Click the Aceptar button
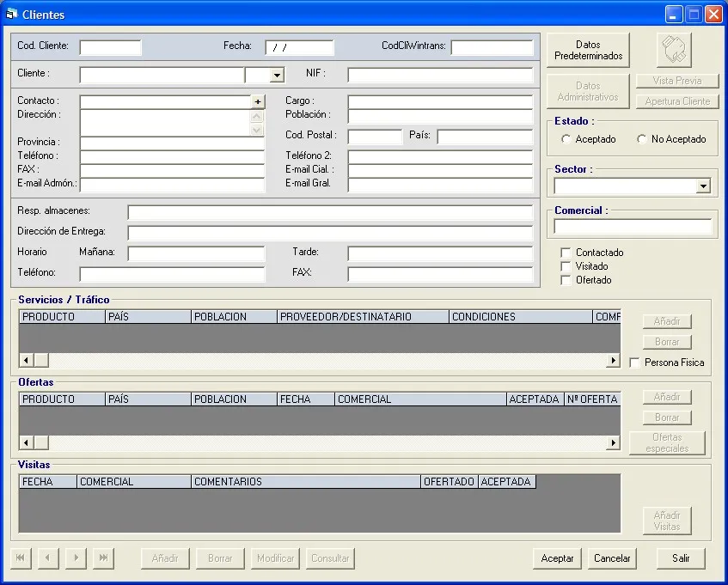Screen dimensions: 728x585 click(x=557, y=558)
